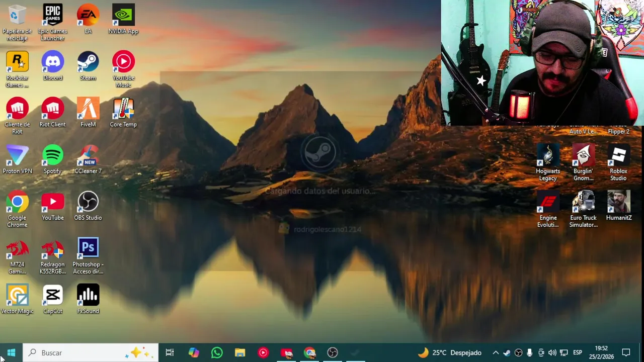
Task: Open the Windows Start menu
Action: click(12, 352)
